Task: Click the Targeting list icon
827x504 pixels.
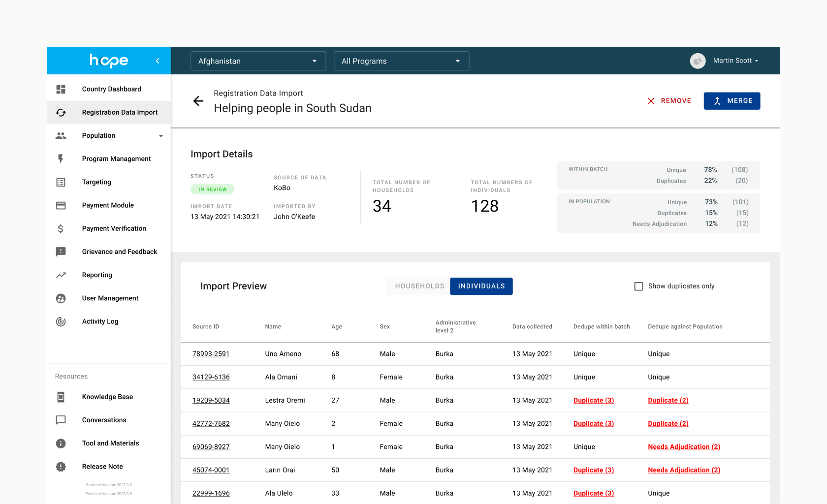Action: coord(61,182)
